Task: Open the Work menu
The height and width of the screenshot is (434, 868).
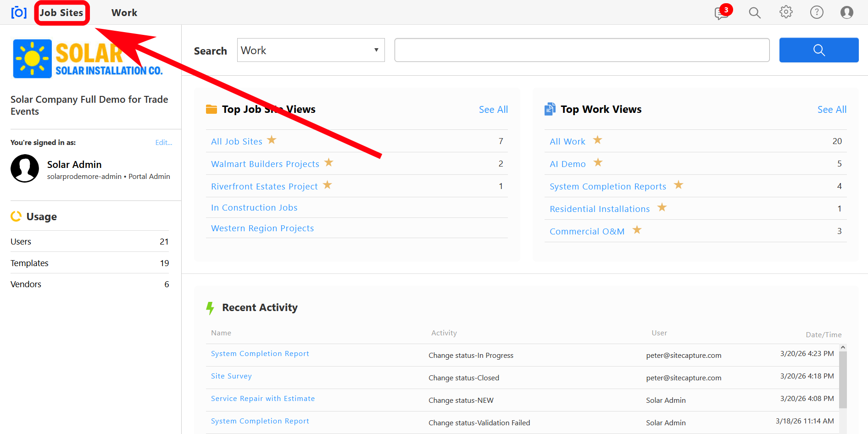Action: tap(124, 13)
